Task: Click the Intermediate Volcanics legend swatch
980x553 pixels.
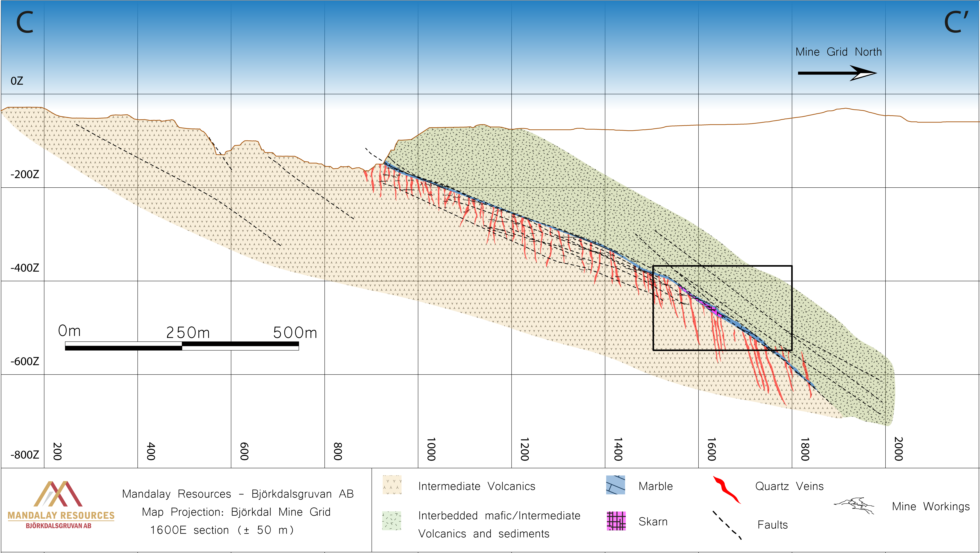Action: click(x=392, y=485)
